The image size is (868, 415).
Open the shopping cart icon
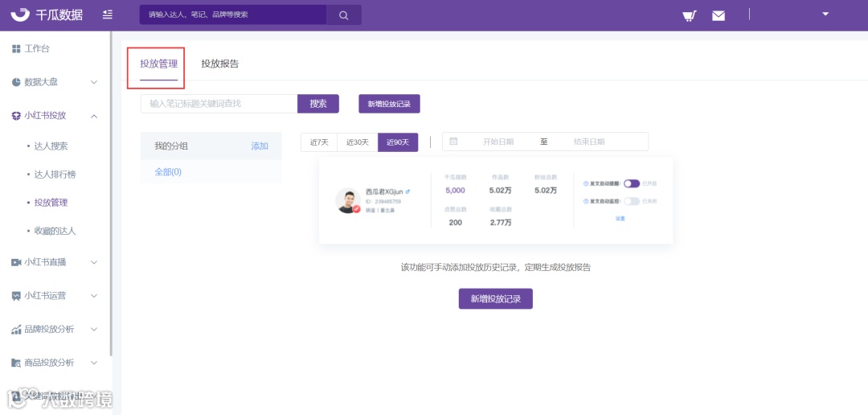coord(689,15)
